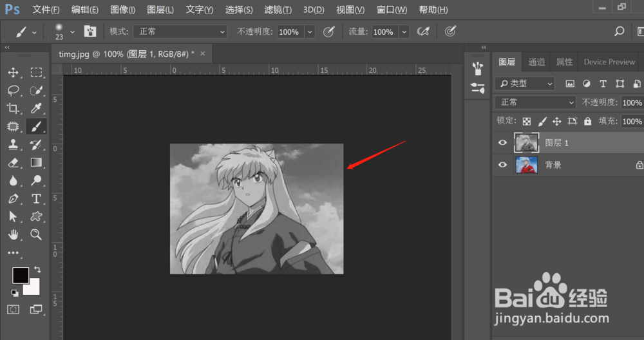Open the 模式 blend mode dropdown
The width and height of the screenshot is (644, 340).
(180, 32)
